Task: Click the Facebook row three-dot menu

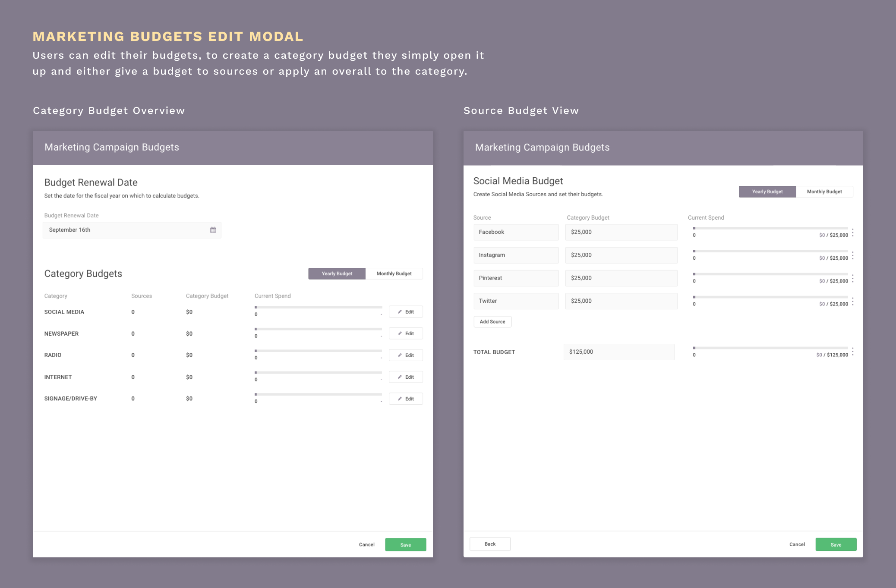Action: click(x=852, y=233)
